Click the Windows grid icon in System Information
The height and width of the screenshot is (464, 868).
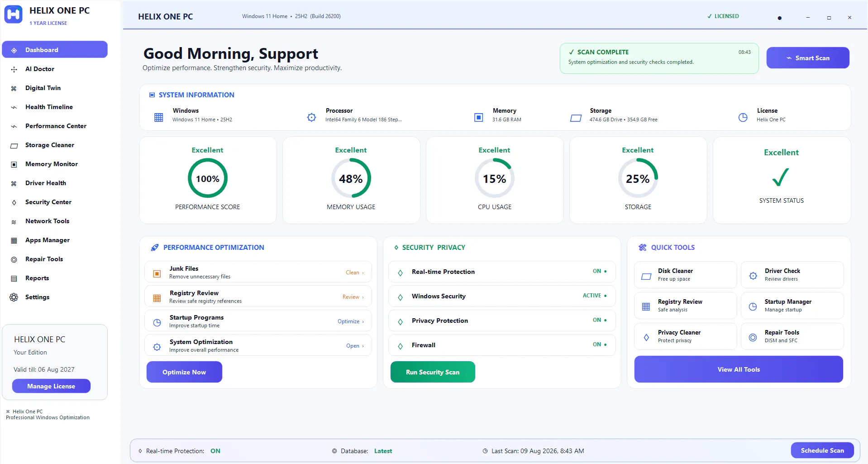158,117
